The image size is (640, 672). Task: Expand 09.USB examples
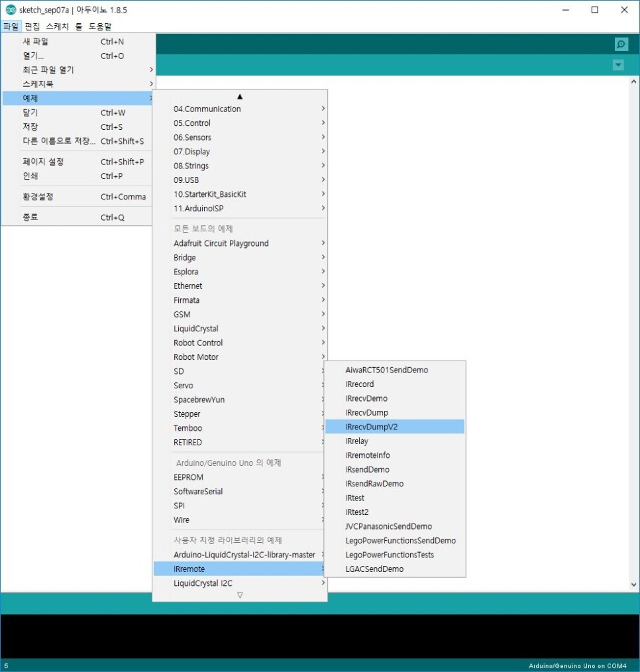click(x=240, y=180)
